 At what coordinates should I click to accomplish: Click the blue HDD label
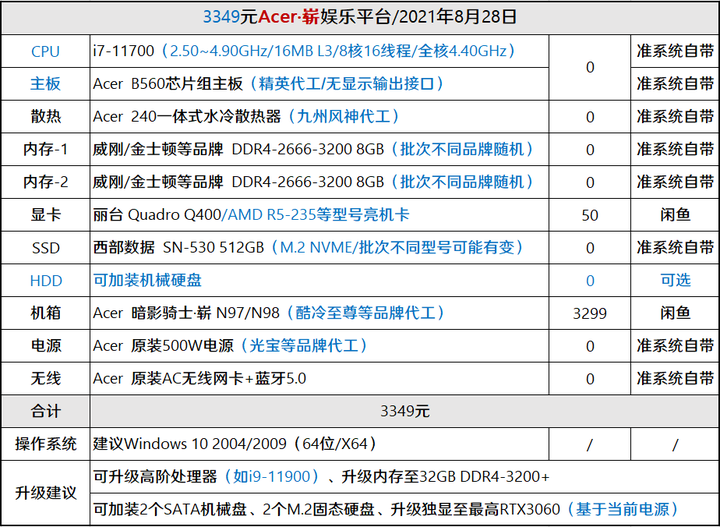pyautogui.click(x=45, y=280)
